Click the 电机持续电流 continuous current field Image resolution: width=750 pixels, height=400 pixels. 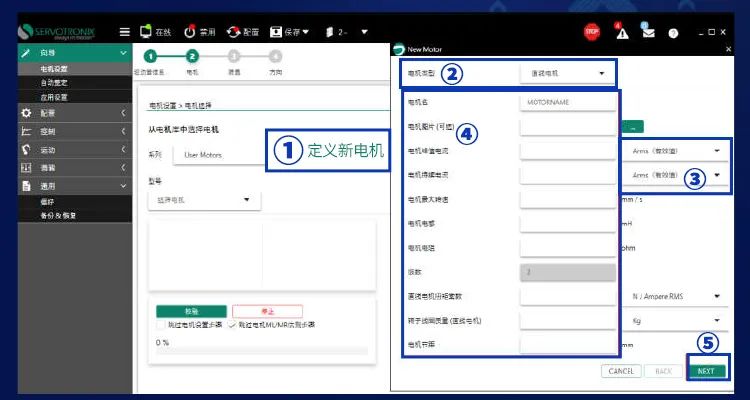tap(568, 175)
